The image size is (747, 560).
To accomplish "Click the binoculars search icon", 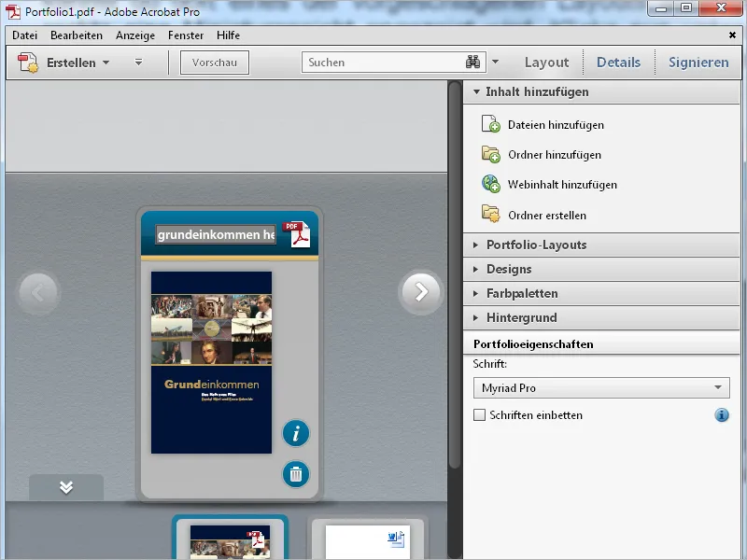I will pos(473,63).
